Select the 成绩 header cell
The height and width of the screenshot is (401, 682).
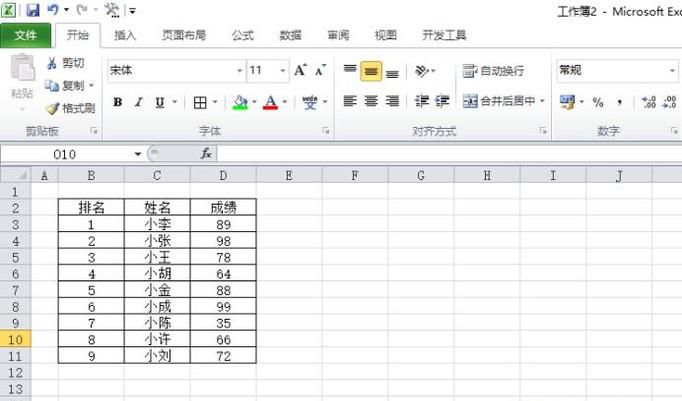coord(223,208)
